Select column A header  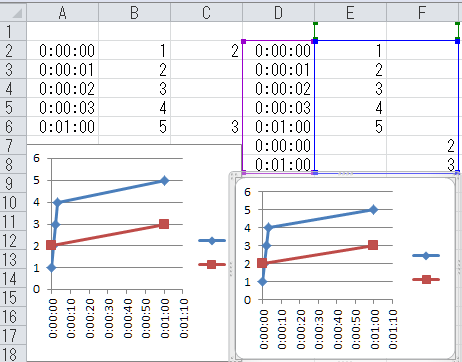coord(63,13)
